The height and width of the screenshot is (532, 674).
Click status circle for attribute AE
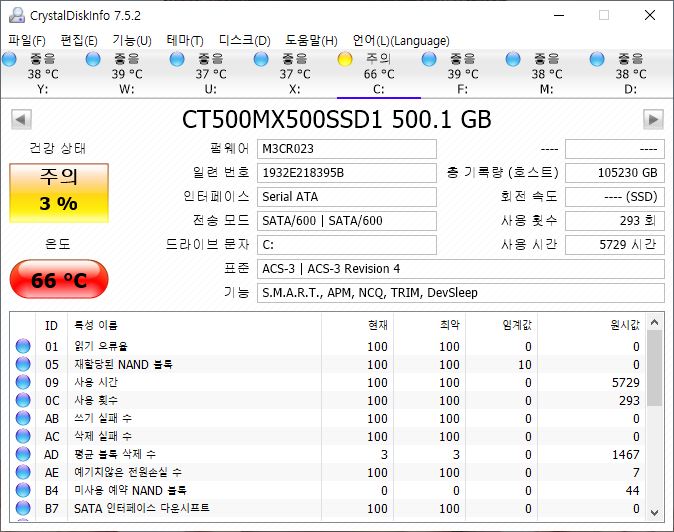click(x=23, y=472)
